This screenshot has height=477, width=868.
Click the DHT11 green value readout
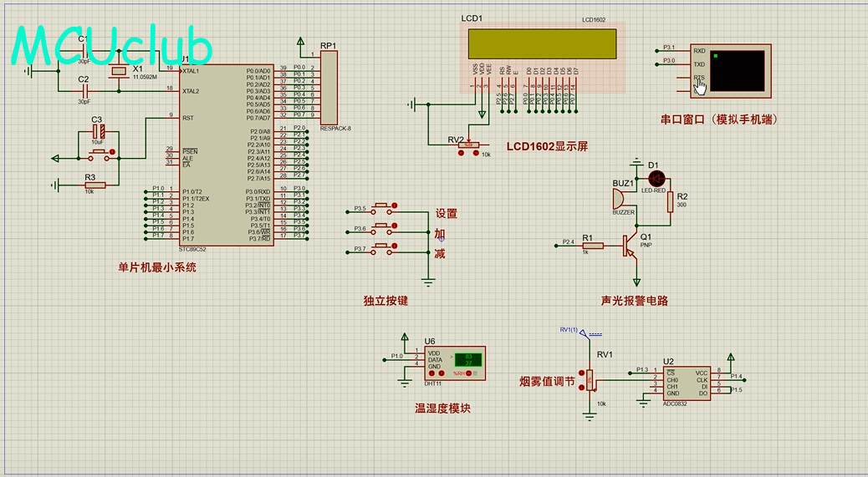tap(467, 360)
